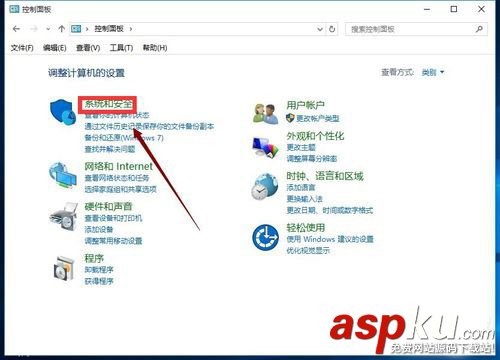500x360 pixels.
Task: Open the 编辑(E) menu
Action: 55,48
